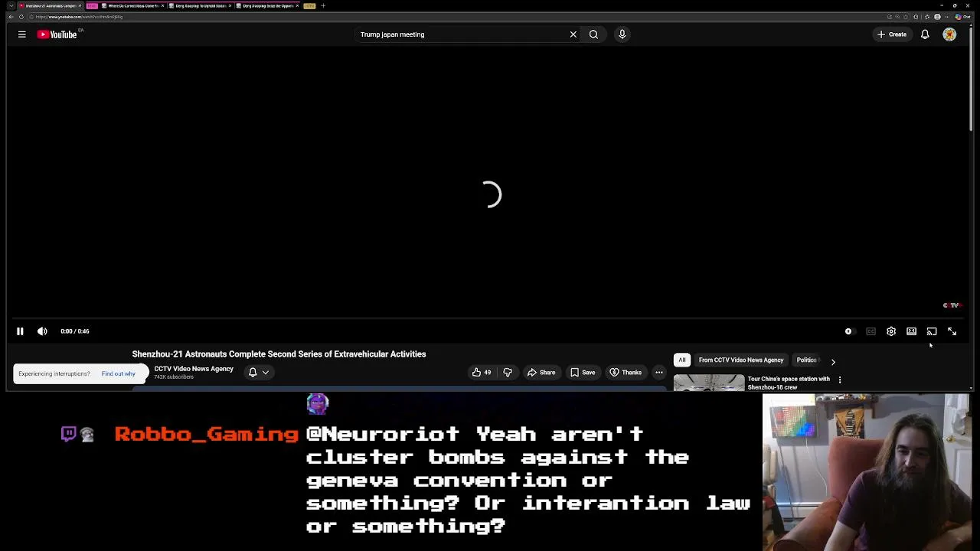Image resolution: width=980 pixels, height=551 pixels.
Task: Go back with the browser back arrow
Action: pos(11,17)
